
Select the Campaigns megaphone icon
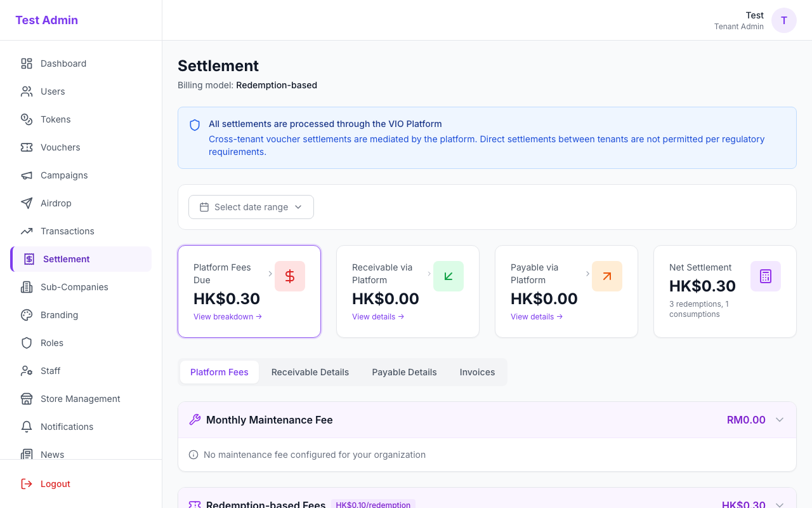[26, 175]
